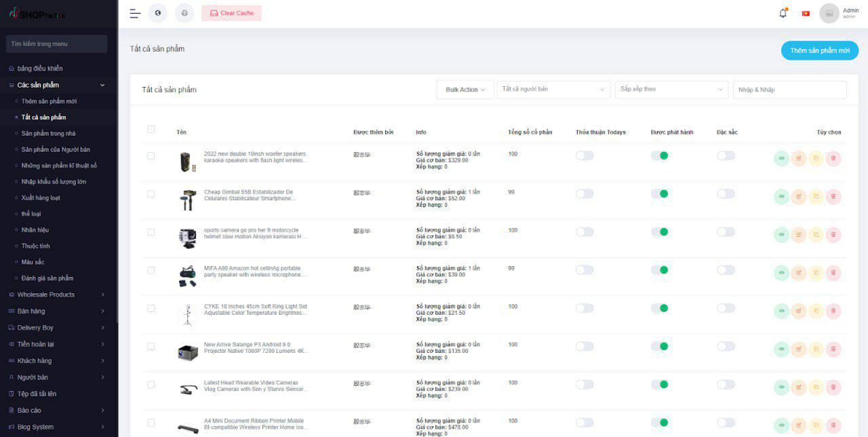
Task: Enable 'Đặc sắc' switch for Salange P3 projector
Action: (x=726, y=346)
